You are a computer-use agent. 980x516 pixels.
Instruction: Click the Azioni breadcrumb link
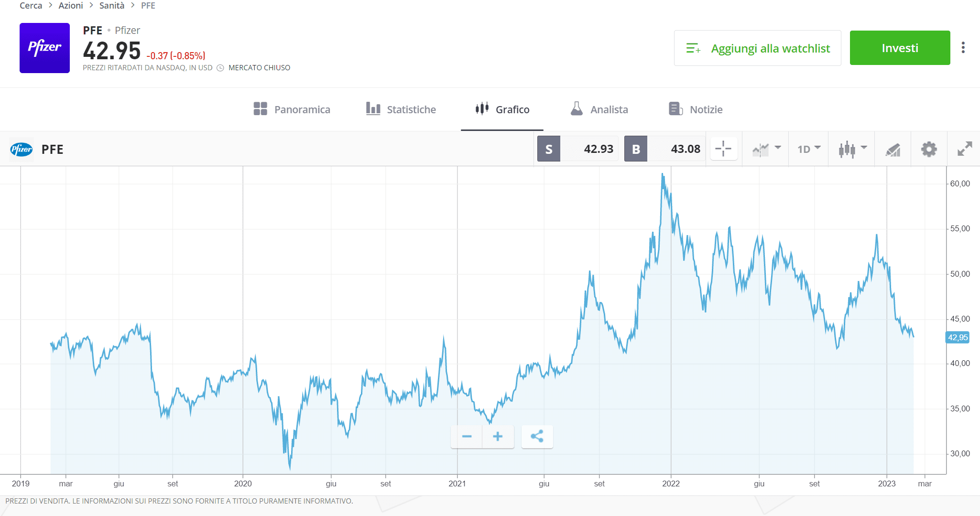[x=71, y=6]
